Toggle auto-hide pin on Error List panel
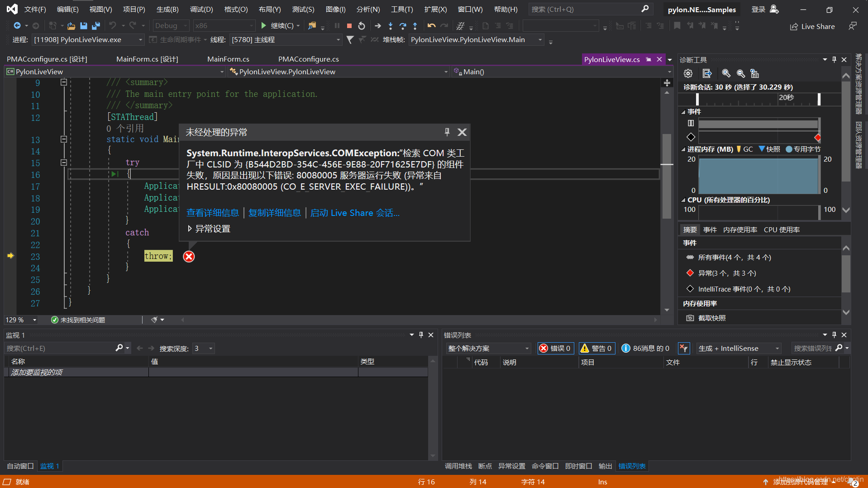Viewport: 868px width, 488px height. pos(834,335)
